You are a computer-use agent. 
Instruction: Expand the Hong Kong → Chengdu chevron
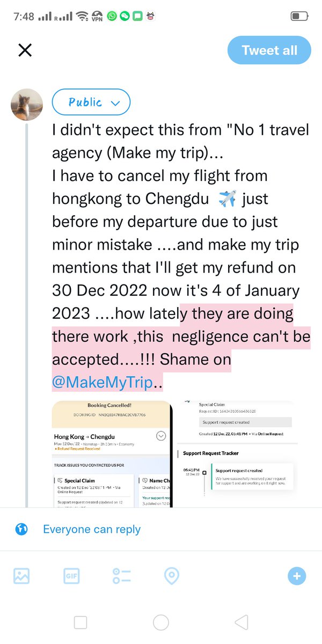click(160, 436)
